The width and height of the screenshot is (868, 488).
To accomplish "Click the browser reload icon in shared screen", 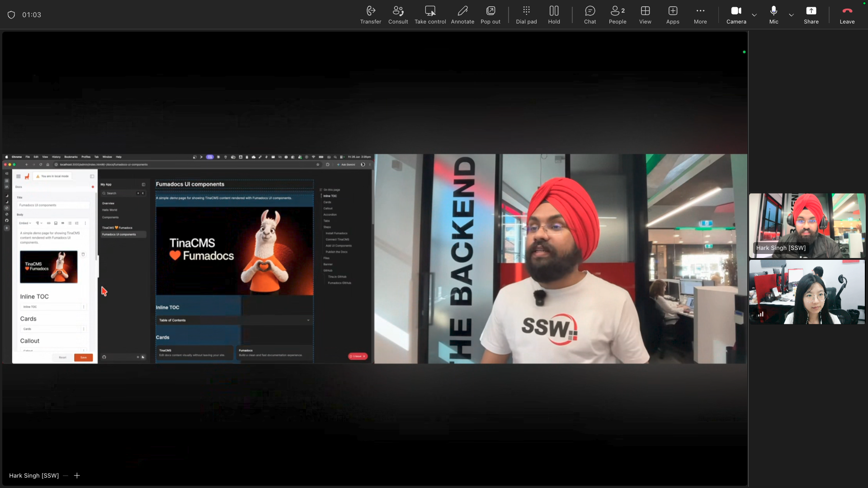I will [40, 164].
